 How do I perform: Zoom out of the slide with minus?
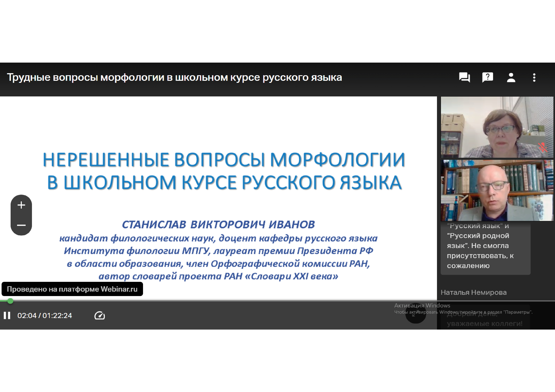21,225
